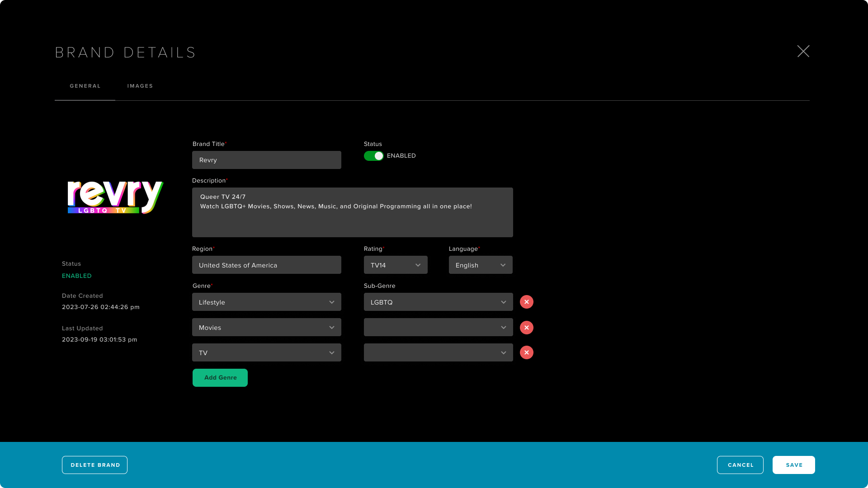Viewport: 868px width, 488px height.
Task: Click the Add Genre button
Action: tap(220, 378)
